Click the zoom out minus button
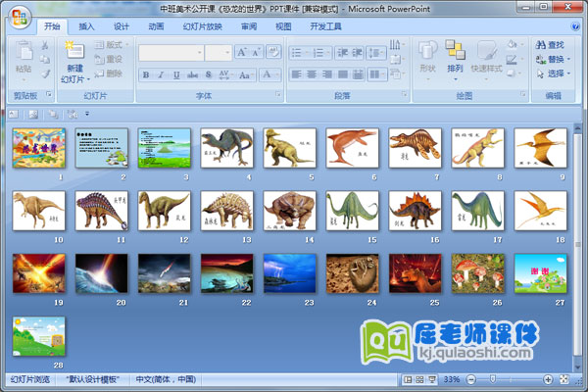 [x=472, y=378]
